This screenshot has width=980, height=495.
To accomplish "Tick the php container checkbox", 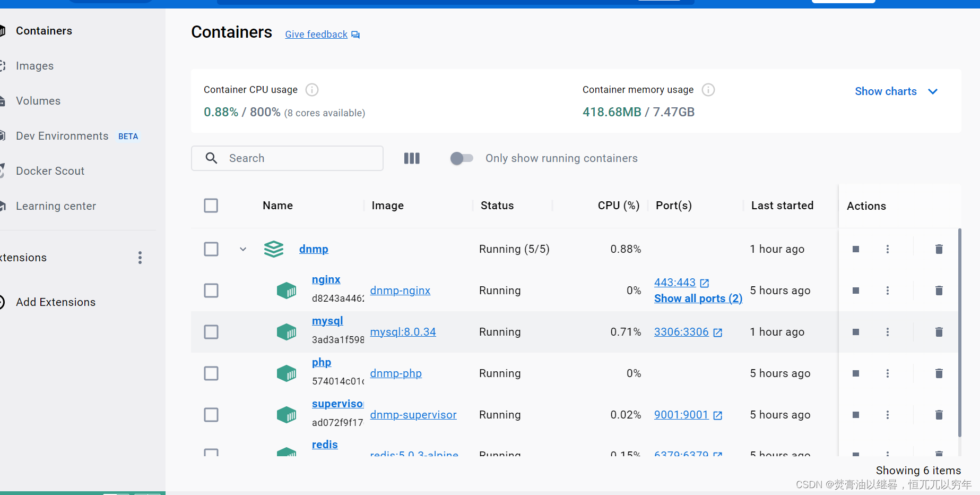I will [211, 373].
